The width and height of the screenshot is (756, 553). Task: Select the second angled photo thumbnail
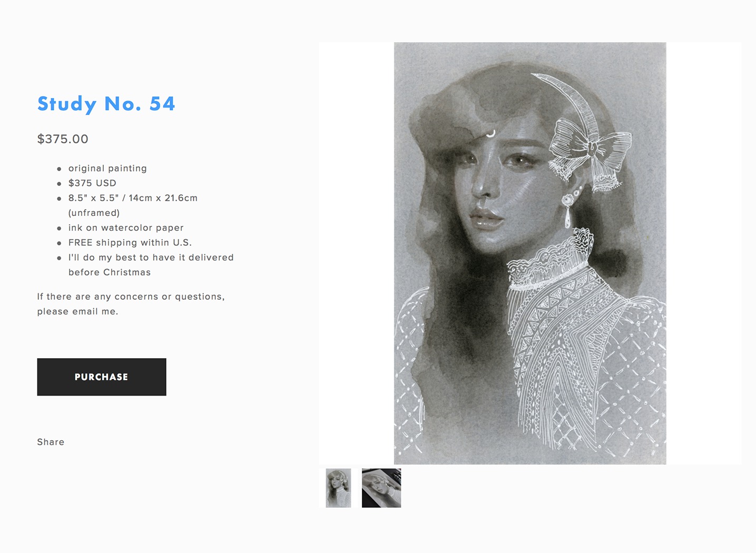381,488
